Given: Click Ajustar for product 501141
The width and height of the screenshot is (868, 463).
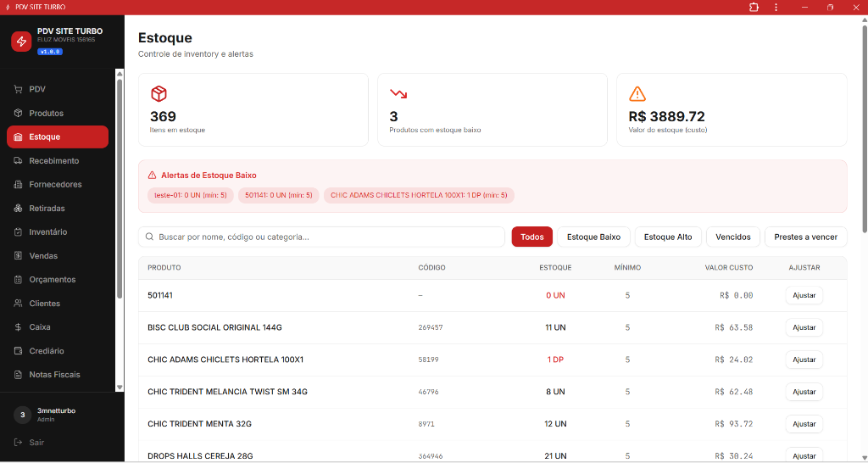Looking at the screenshot, I should pyautogui.click(x=804, y=295).
